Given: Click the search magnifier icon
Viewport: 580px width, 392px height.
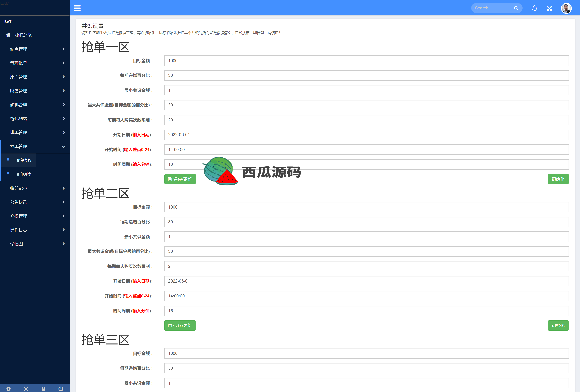Looking at the screenshot, I should pyautogui.click(x=516, y=8).
